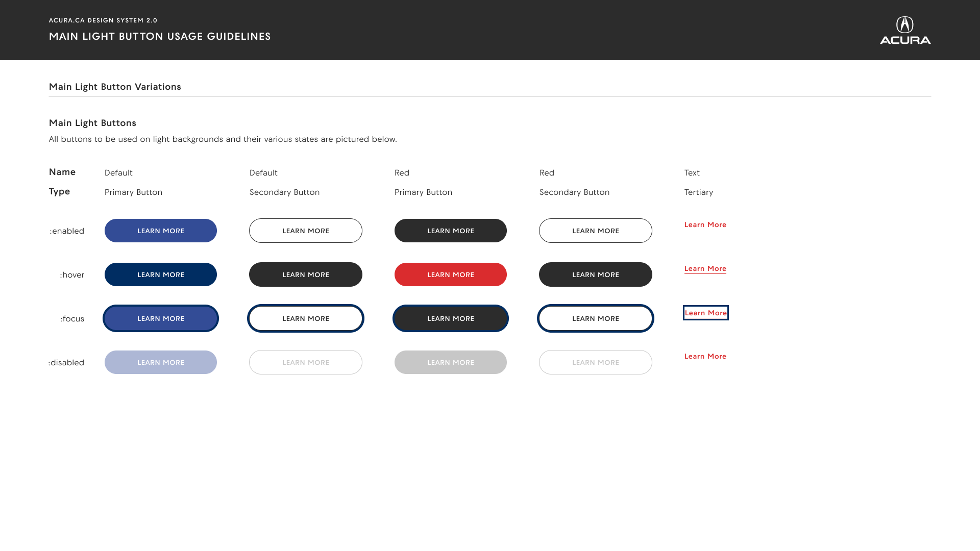The height and width of the screenshot is (551, 980).
Task: Click the disabled-row tertiary Learn More link
Action: (x=705, y=356)
